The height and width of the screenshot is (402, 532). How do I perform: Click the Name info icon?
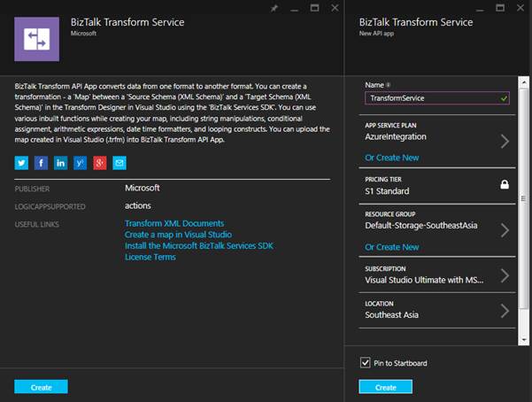point(388,85)
